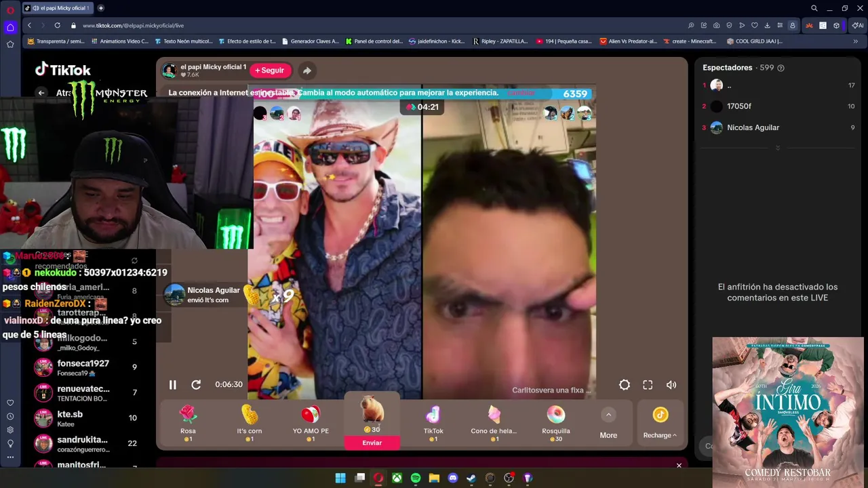
Task: Open the AI assistant button
Action: click(x=858, y=25)
